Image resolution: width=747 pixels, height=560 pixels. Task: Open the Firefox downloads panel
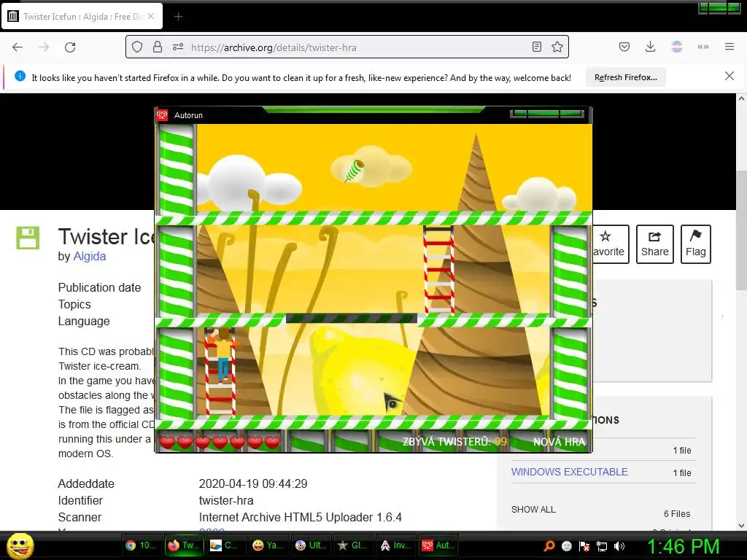pos(650,47)
